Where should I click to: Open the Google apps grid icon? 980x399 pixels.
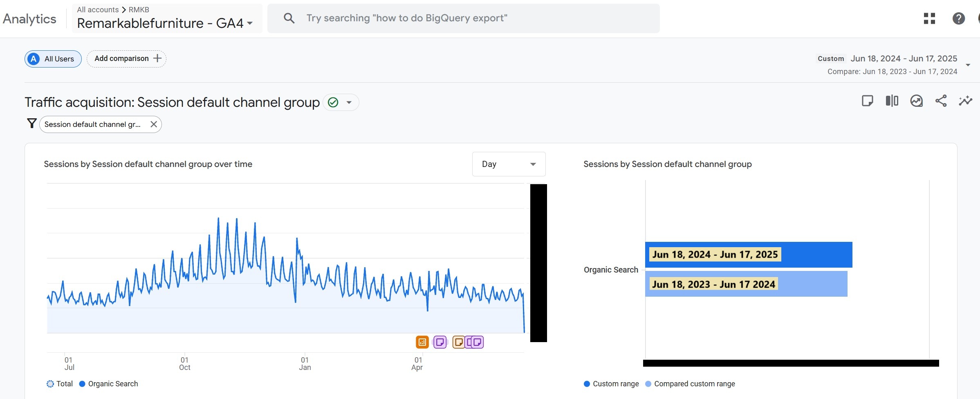point(929,18)
